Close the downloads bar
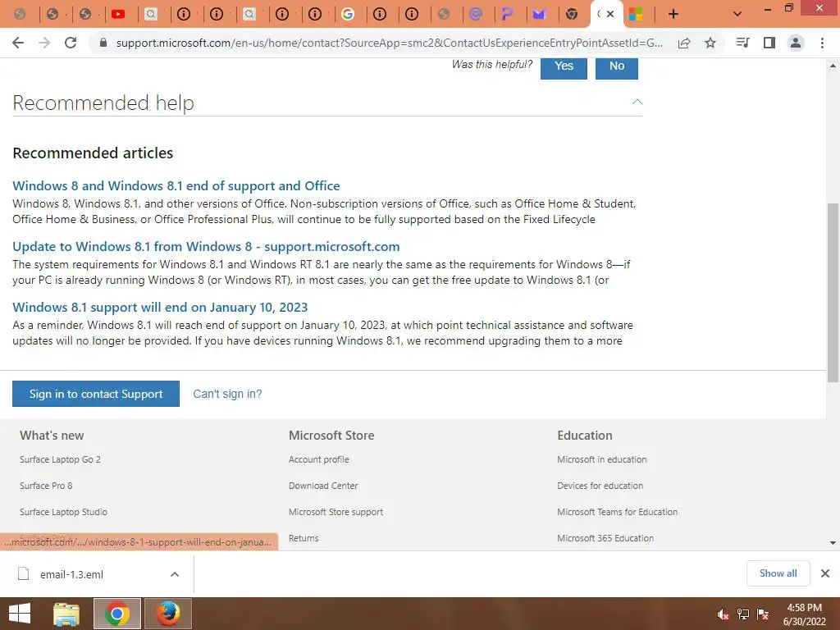The width and height of the screenshot is (840, 630). 825,573
